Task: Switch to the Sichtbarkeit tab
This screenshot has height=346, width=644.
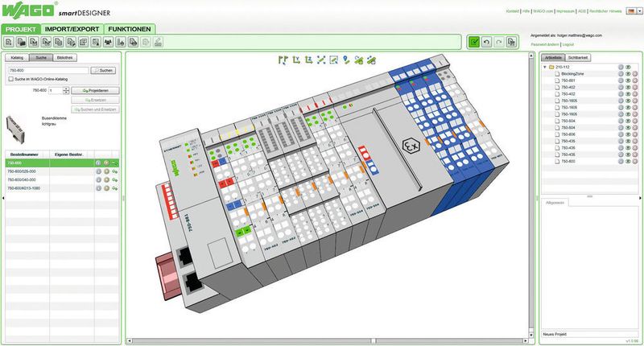Action: tap(578, 58)
